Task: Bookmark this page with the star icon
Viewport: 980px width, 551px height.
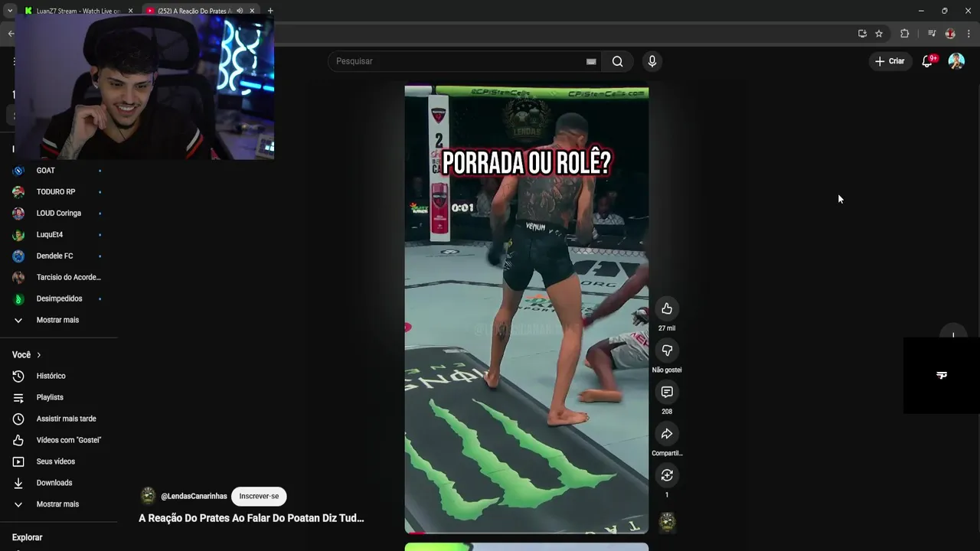Action: point(879,34)
